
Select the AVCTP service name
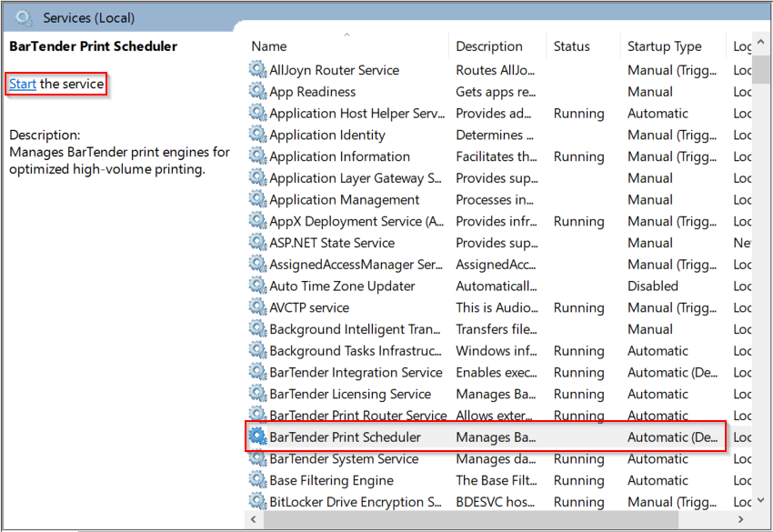pyautogui.click(x=309, y=307)
